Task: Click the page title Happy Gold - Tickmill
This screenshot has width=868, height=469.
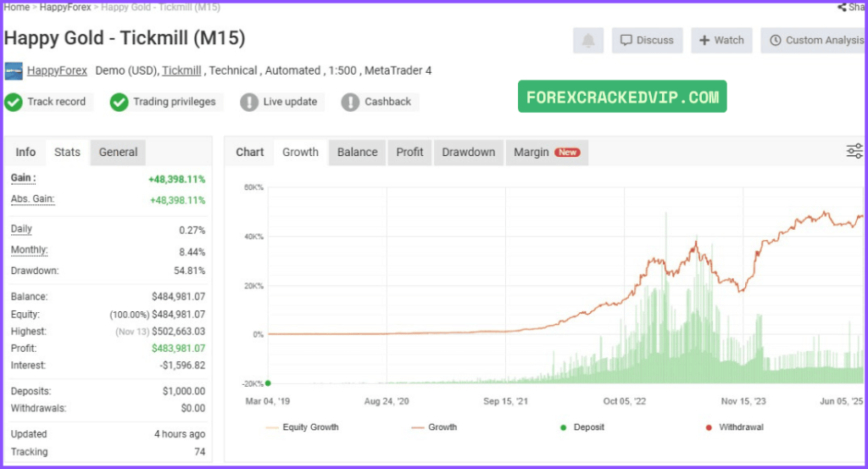Action: (125, 38)
